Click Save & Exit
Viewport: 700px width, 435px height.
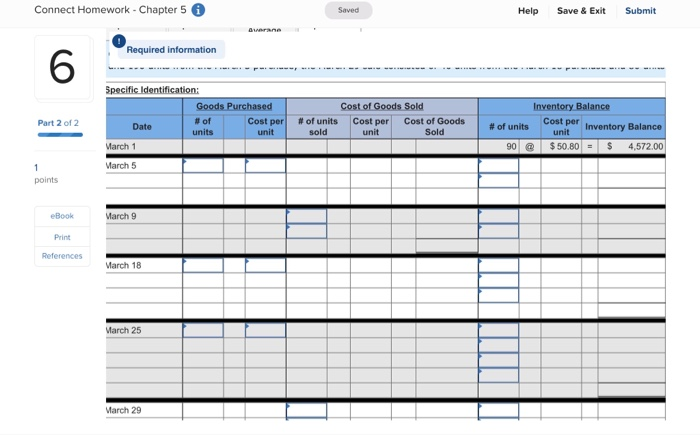coord(581,11)
